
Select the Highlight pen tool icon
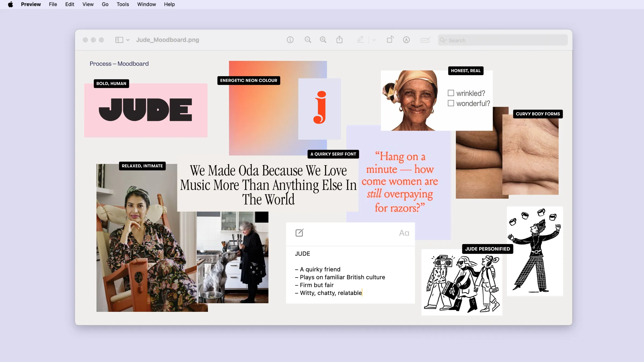(360, 40)
